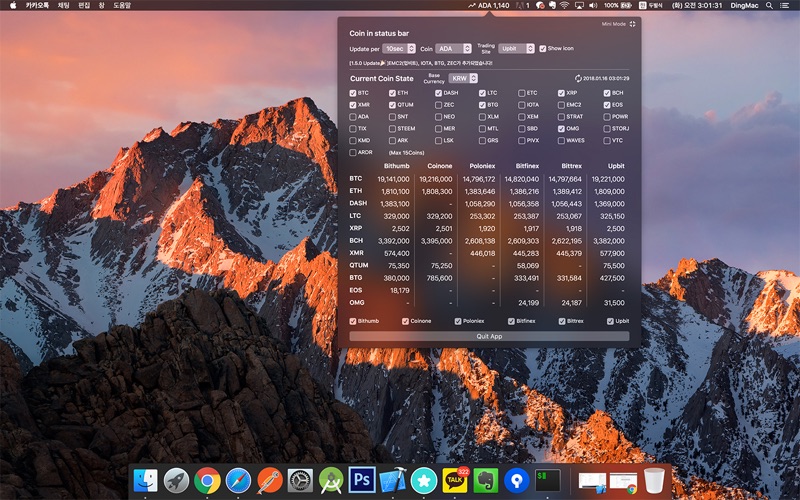This screenshot has width=800, height=500.
Task: Open Terminal from the dock
Action: [548, 480]
